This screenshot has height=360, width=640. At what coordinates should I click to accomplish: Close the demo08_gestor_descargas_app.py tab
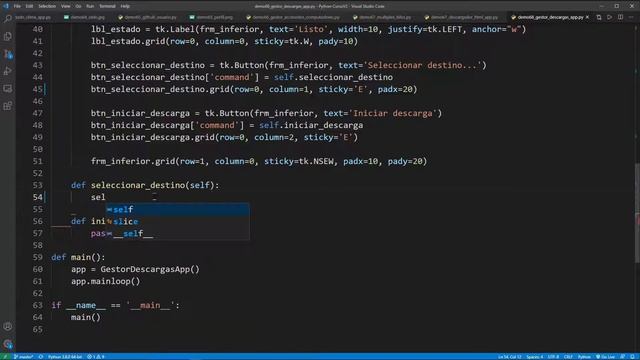(x=587, y=17)
